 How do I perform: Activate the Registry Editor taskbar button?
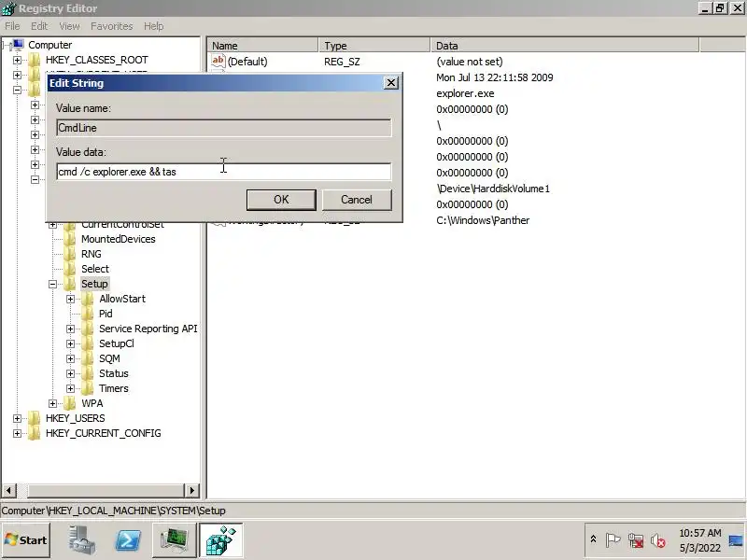pyautogui.click(x=221, y=540)
